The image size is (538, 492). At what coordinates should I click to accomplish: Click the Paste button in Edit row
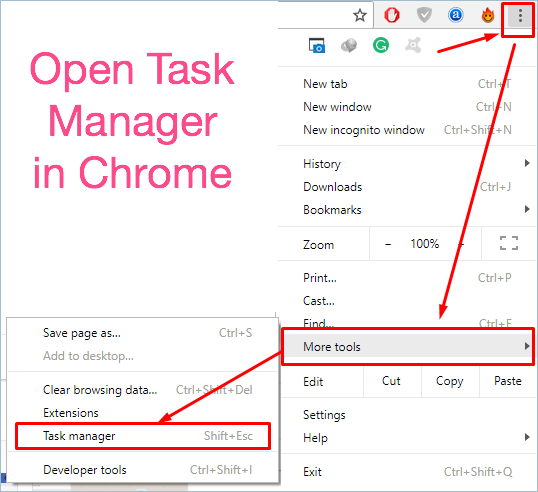[507, 381]
